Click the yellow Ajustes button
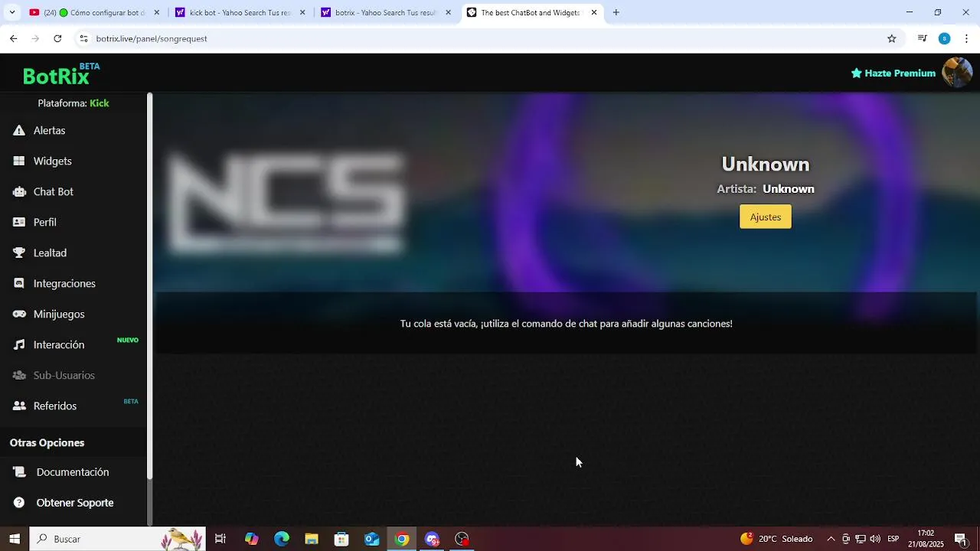The height and width of the screenshot is (551, 980). click(x=765, y=217)
